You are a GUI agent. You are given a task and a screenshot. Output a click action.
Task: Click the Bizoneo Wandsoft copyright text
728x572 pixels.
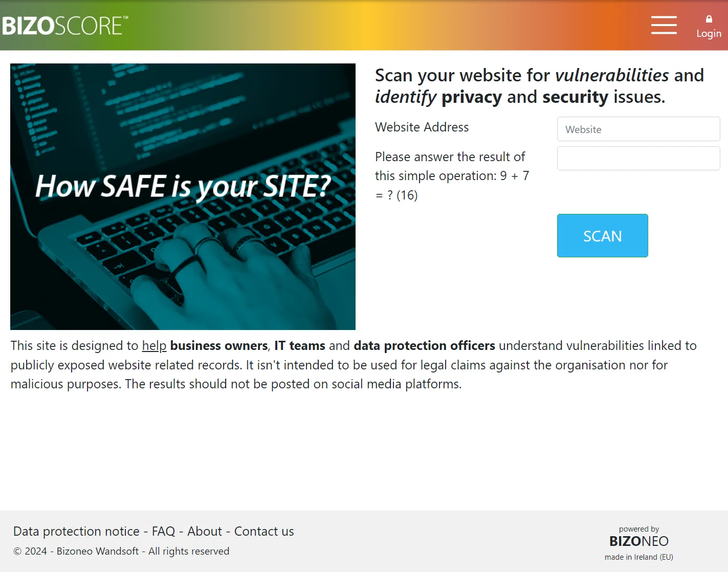[121, 551]
